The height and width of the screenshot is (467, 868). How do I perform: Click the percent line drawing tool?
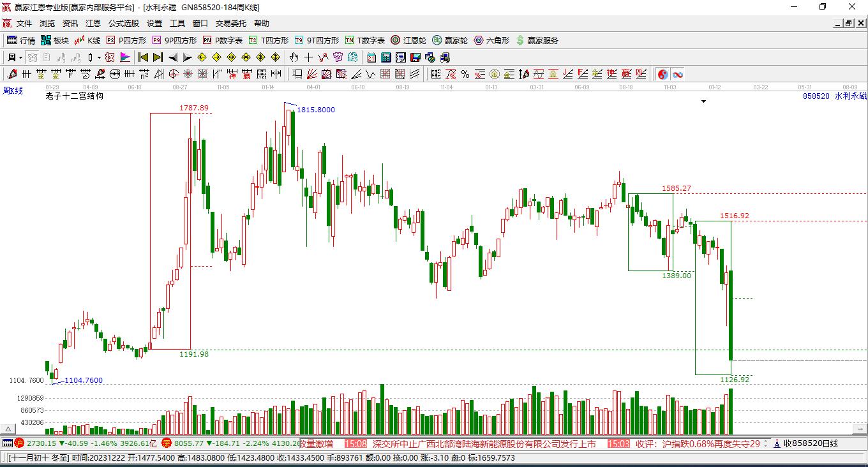coord(465,75)
